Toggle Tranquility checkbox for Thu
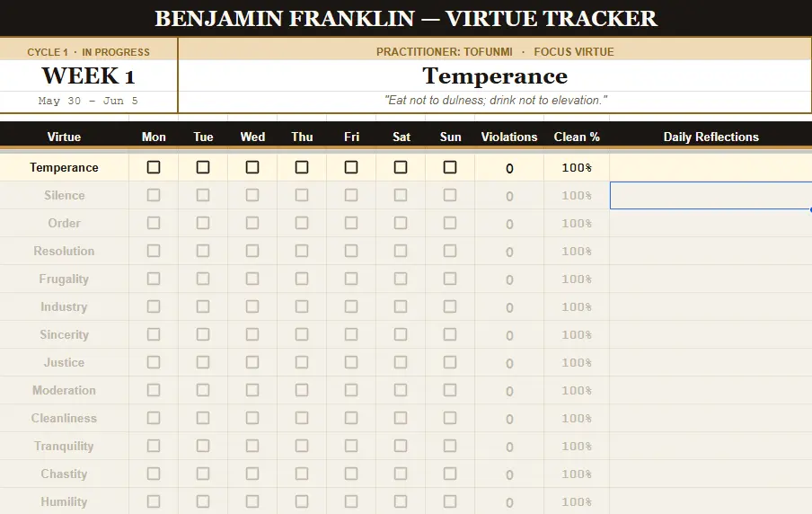Image resolution: width=812 pixels, height=514 pixels. tap(302, 446)
